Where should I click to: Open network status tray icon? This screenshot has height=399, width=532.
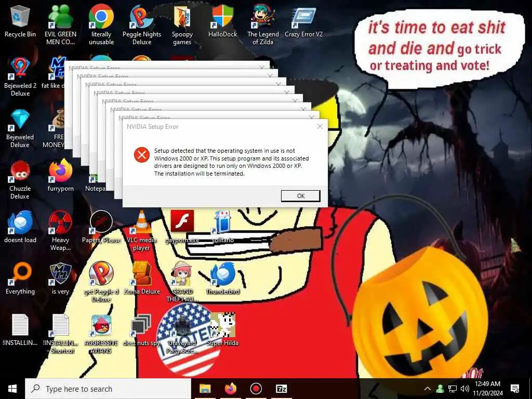[453, 389]
